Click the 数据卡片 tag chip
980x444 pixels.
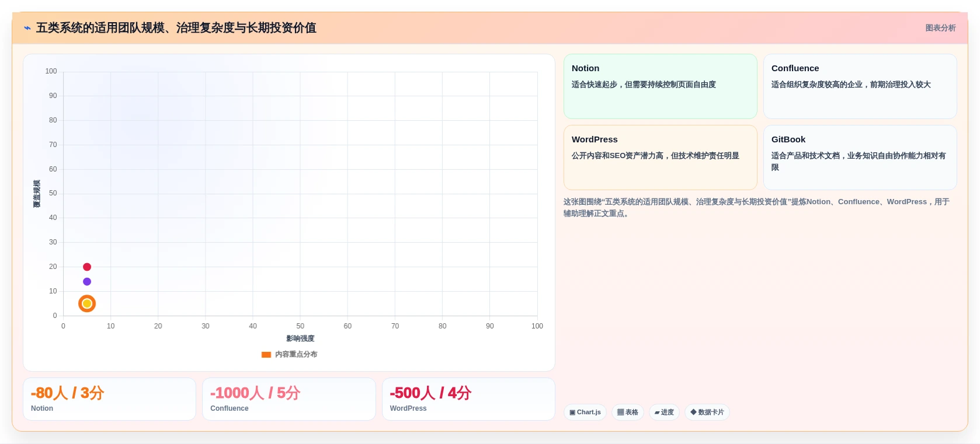pyautogui.click(x=707, y=412)
